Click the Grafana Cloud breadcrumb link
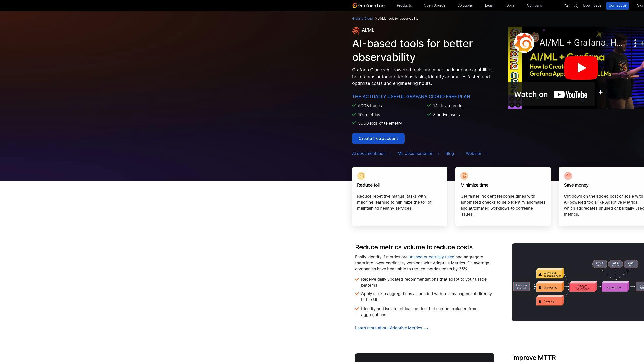The width and height of the screenshot is (644, 362). [362, 19]
